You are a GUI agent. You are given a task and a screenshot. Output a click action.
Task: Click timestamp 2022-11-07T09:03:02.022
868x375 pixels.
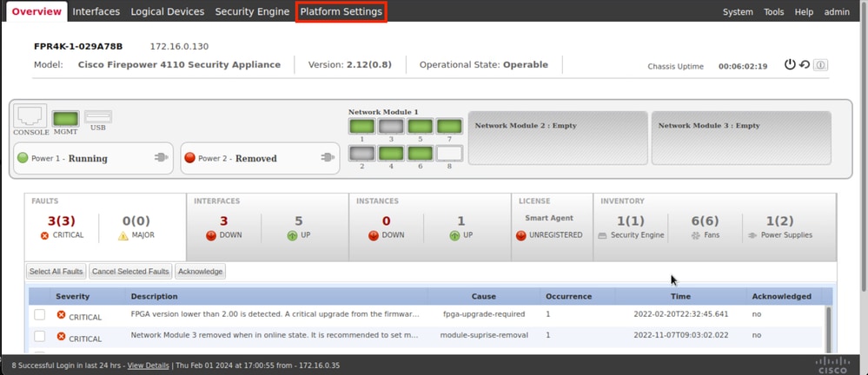tap(681, 335)
